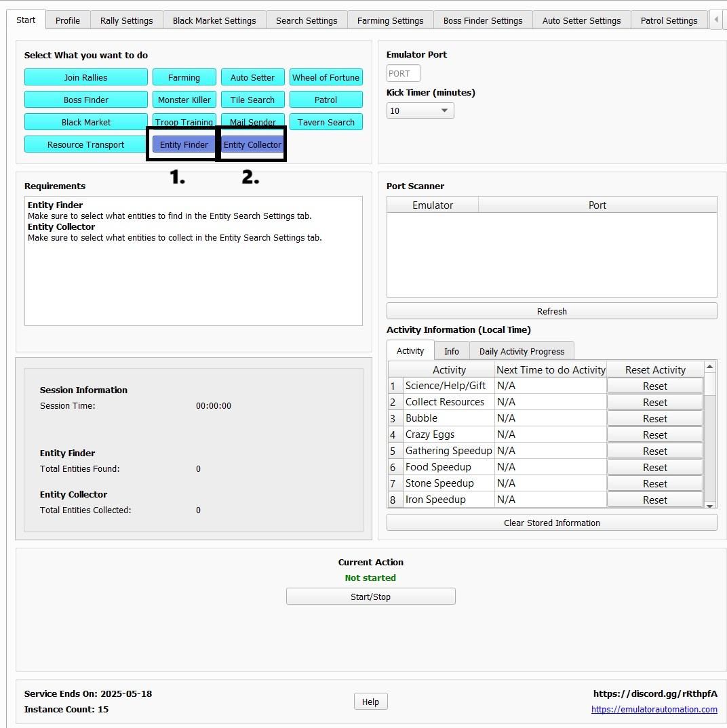Viewport: 727px width, 728px height.
Task: Open the Daily Activity Progress tab
Action: point(522,351)
